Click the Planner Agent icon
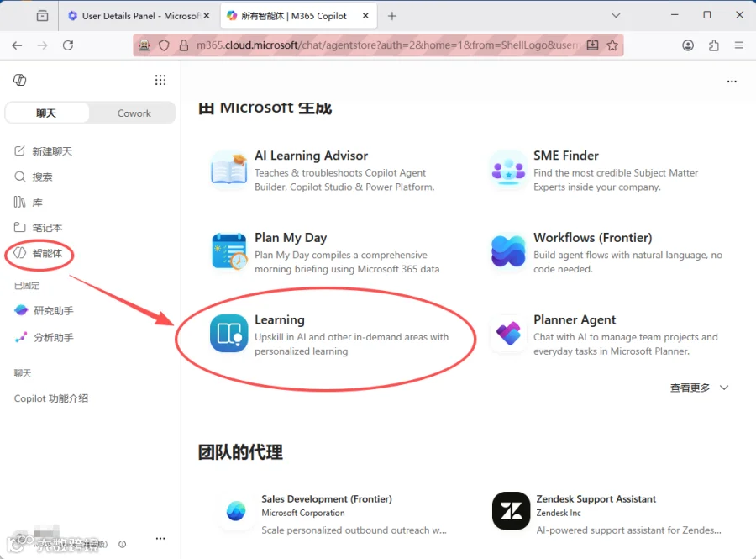Viewport: 756px width, 559px height. [508, 333]
